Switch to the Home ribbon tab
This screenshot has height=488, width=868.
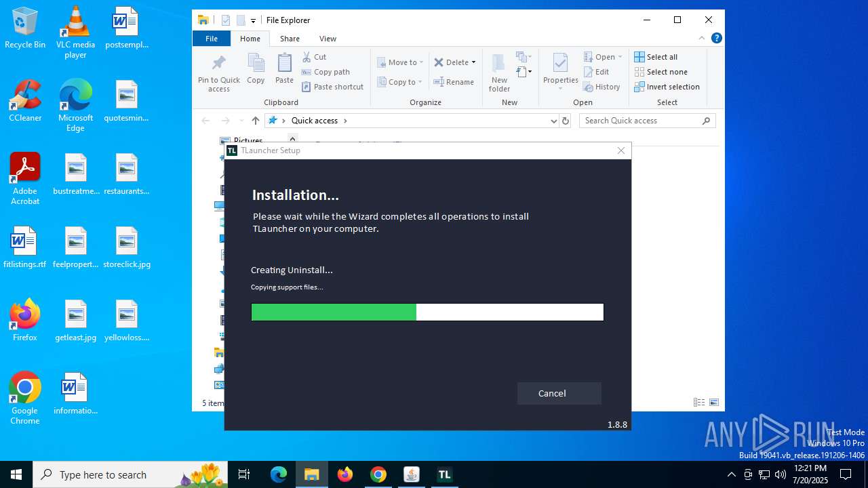pyautogui.click(x=250, y=39)
